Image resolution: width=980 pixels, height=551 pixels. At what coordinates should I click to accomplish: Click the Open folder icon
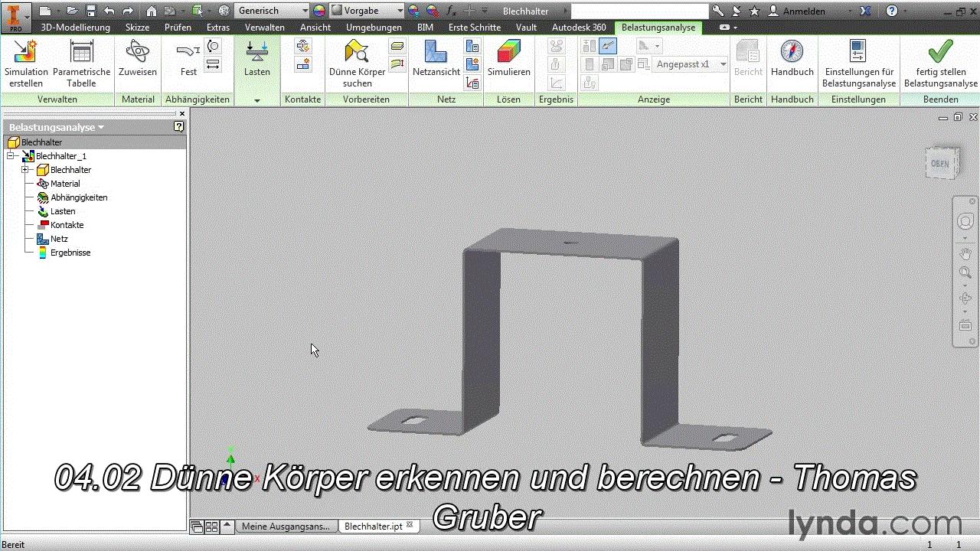click(x=72, y=11)
